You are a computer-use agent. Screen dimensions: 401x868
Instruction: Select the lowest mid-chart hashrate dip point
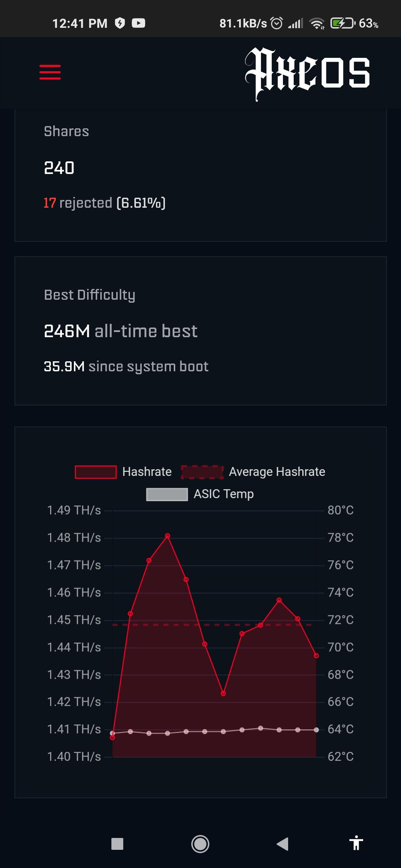coord(223,693)
